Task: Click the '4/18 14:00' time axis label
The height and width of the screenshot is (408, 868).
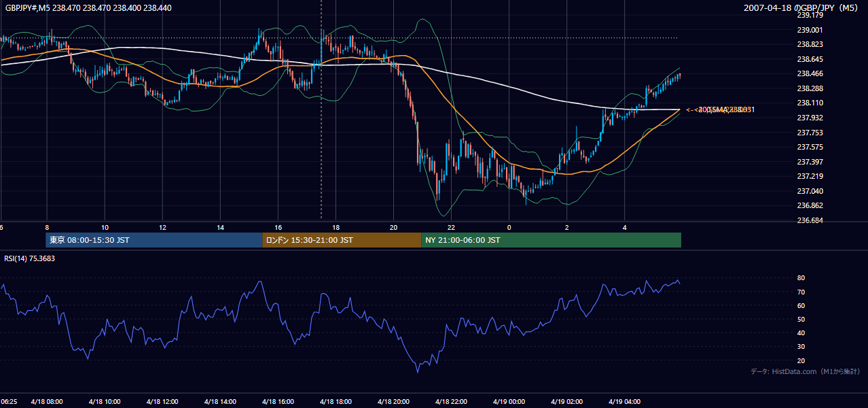Action: (x=220, y=402)
